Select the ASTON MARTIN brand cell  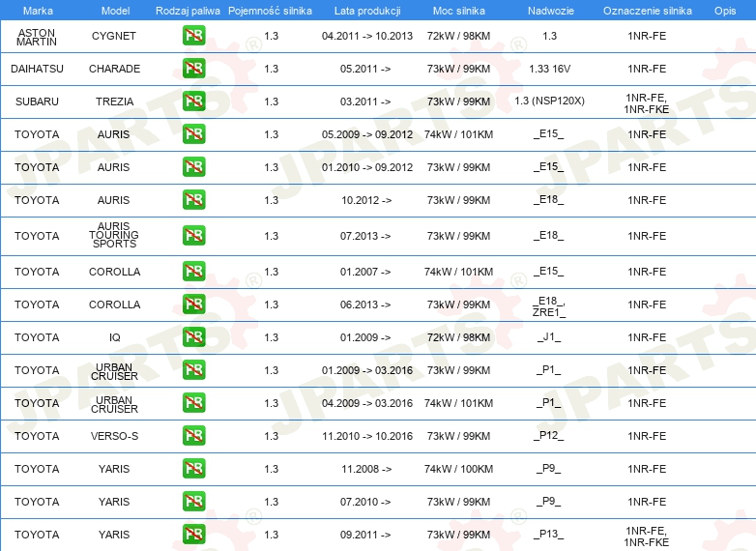(x=37, y=37)
